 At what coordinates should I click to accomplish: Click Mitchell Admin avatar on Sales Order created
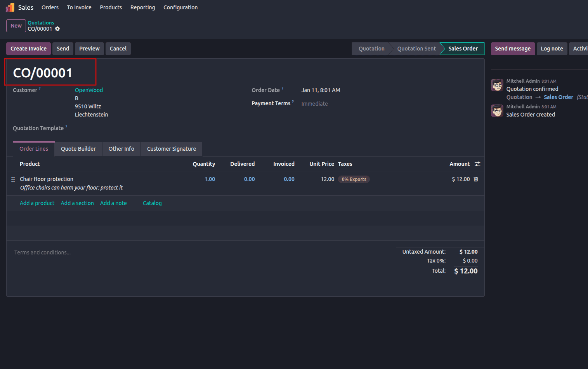pyautogui.click(x=497, y=111)
